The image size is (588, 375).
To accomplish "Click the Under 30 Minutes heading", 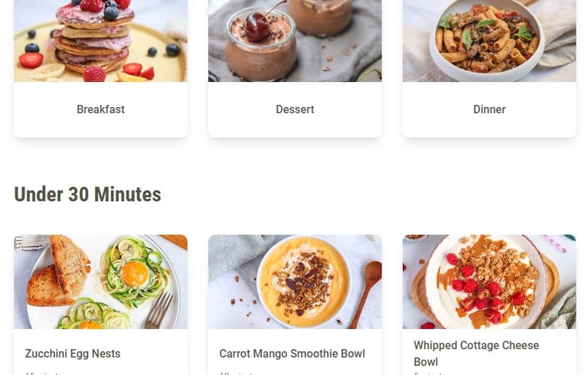I will tap(87, 194).
